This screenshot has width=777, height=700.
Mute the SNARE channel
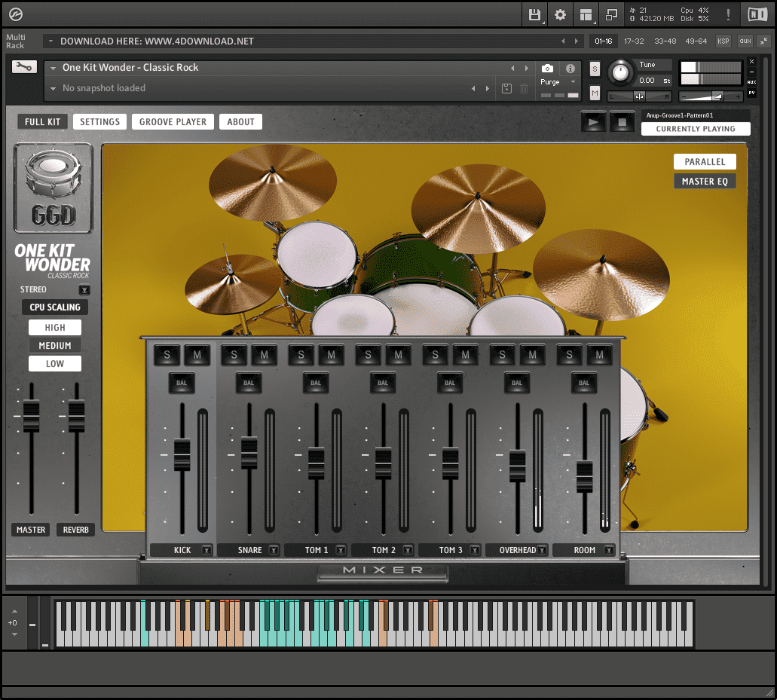tap(264, 355)
